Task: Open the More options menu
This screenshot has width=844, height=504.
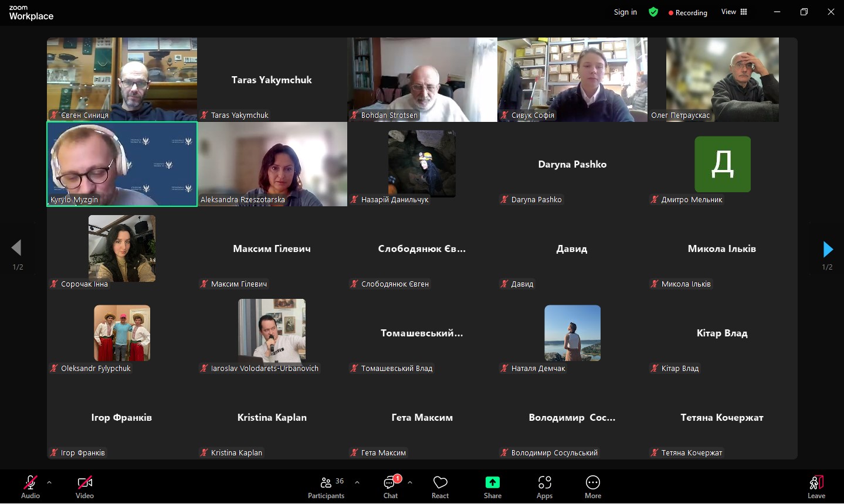Action: [x=592, y=486]
